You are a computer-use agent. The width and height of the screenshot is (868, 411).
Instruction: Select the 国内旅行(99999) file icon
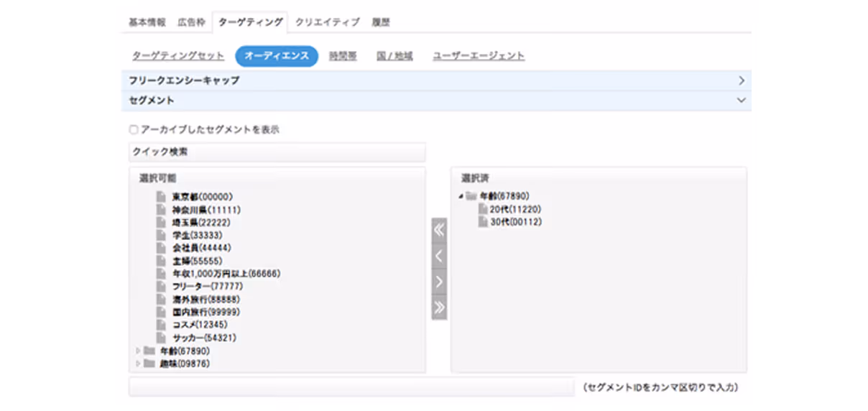pos(162,312)
